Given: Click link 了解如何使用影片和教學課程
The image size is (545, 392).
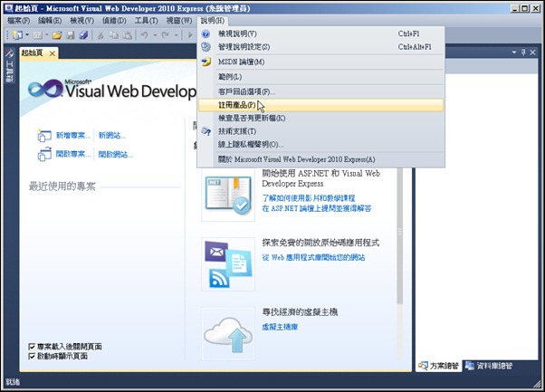Looking at the screenshot, I should coord(309,198).
